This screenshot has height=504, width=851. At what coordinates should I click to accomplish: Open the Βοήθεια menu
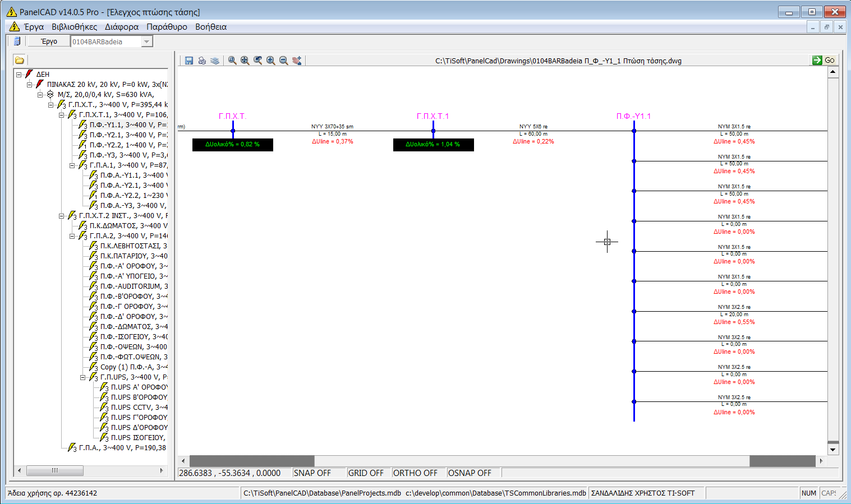pos(210,26)
